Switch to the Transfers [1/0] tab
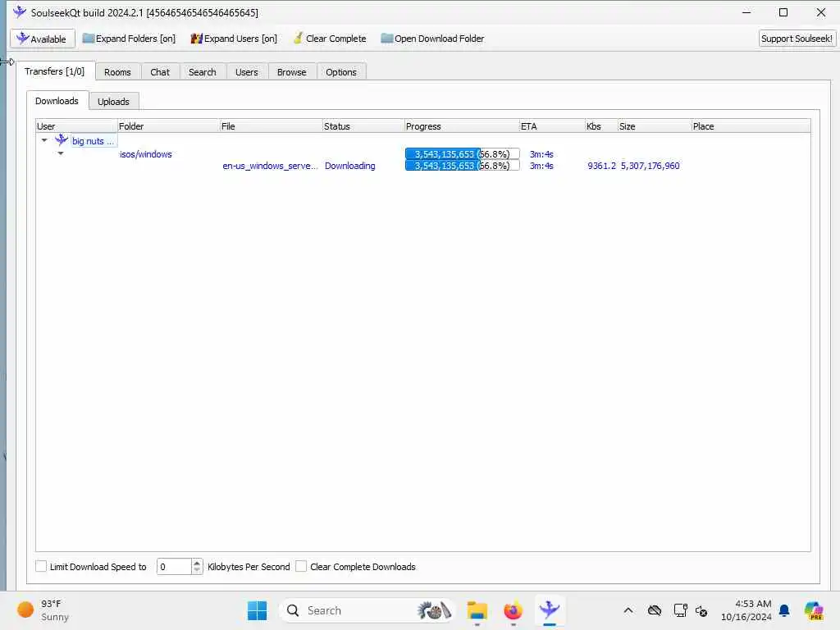The width and height of the screenshot is (840, 630). point(55,71)
